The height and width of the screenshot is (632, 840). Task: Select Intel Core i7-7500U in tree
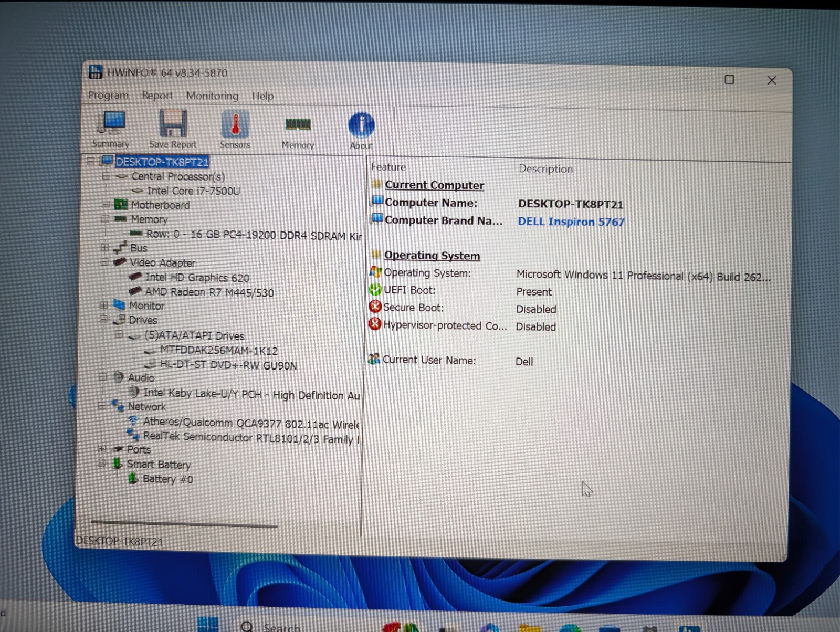pos(193,191)
